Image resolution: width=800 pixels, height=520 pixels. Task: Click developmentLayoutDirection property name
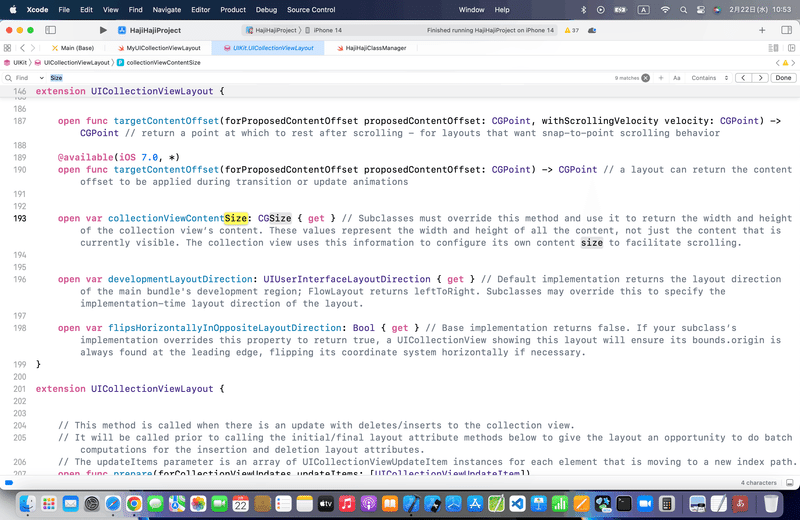(x=180, y=279)
